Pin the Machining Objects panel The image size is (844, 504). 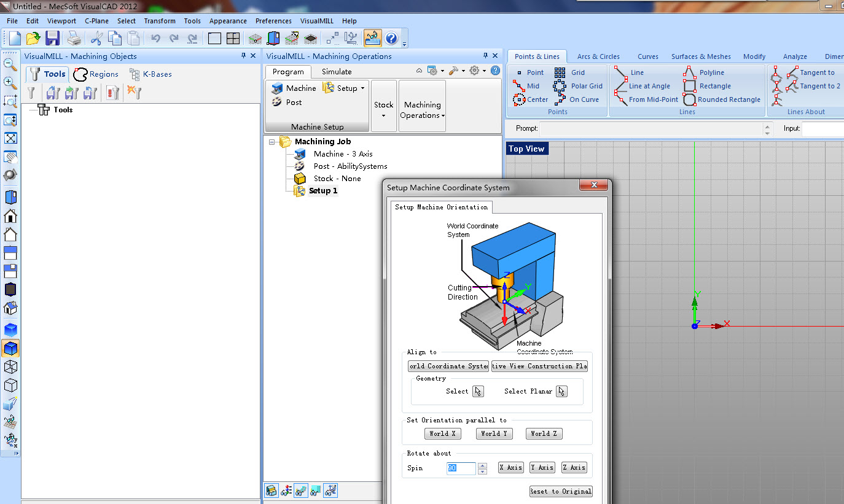point(243,56)
